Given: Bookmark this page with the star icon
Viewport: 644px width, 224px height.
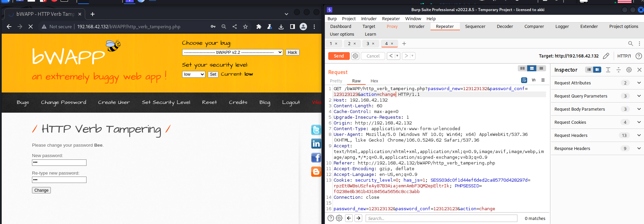Looking at the screenshot, I should point(245,27).
